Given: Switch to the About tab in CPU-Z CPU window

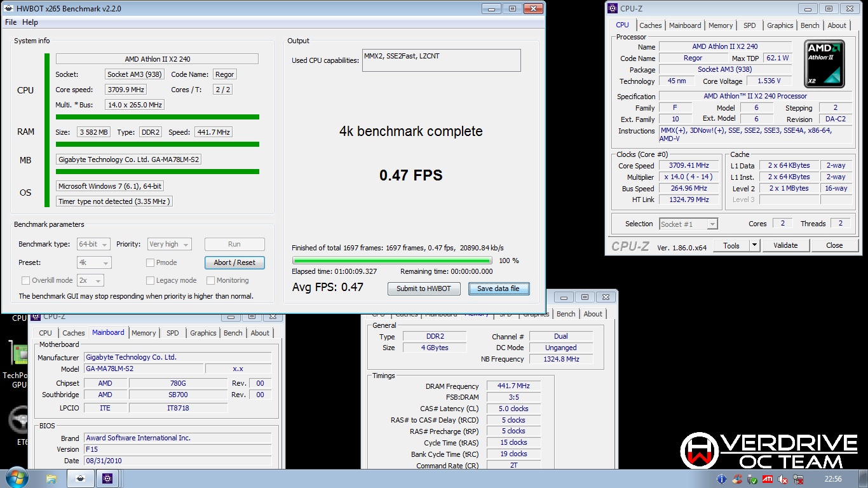Looking at the screenshot, I should point(837,25).
